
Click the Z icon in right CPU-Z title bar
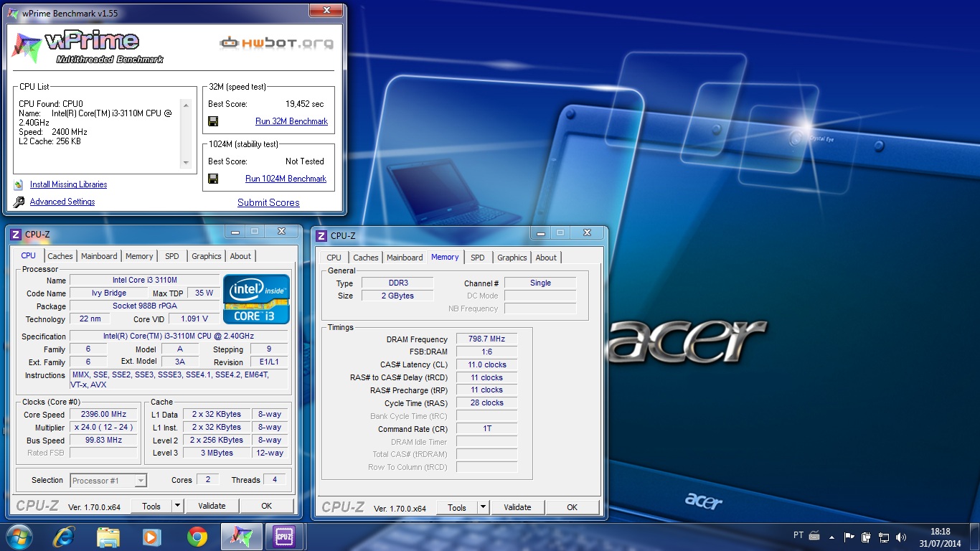(322, 235)
